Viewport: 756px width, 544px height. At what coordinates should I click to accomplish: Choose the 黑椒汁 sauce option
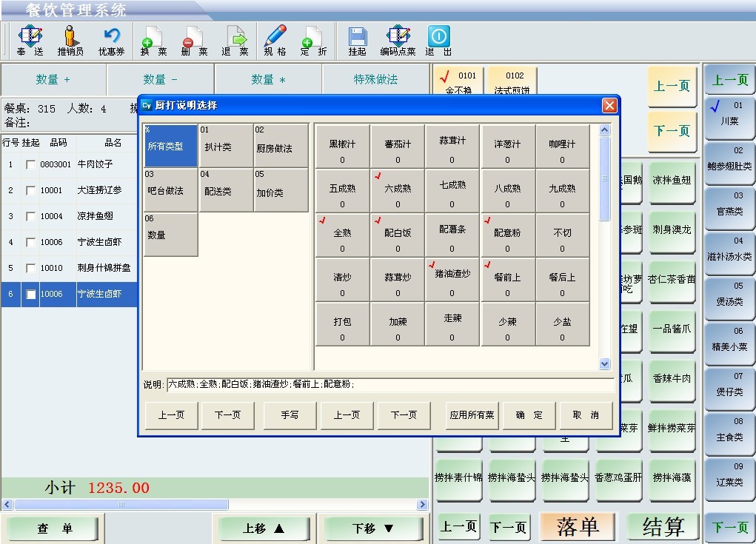click(x=342, y=146)
